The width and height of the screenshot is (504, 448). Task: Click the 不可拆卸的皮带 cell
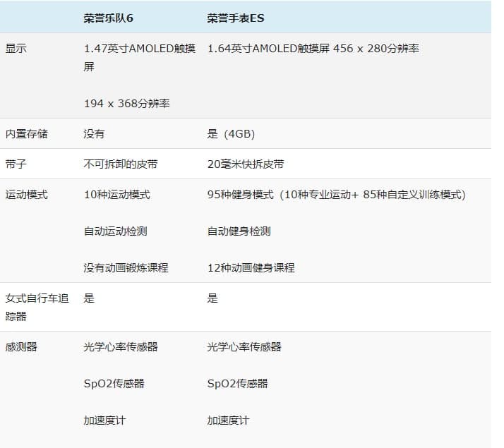pos(121,164)
